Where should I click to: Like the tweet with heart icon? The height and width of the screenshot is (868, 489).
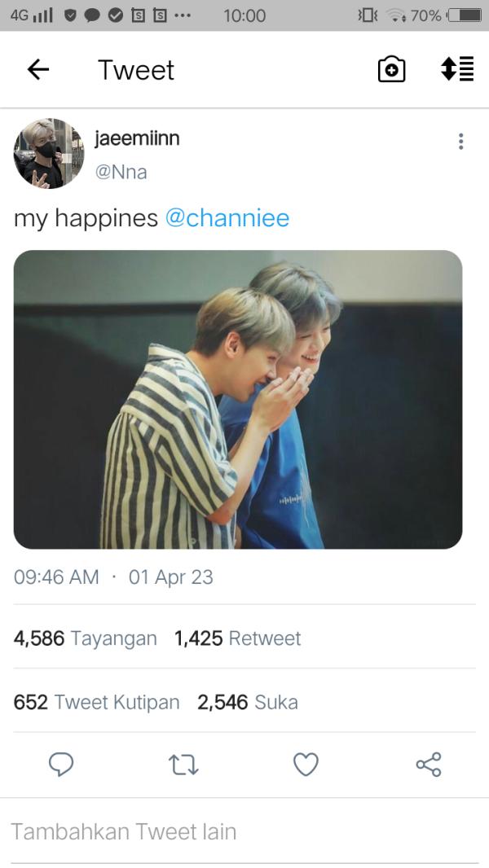pyautogui.click(x=306, y=765)
